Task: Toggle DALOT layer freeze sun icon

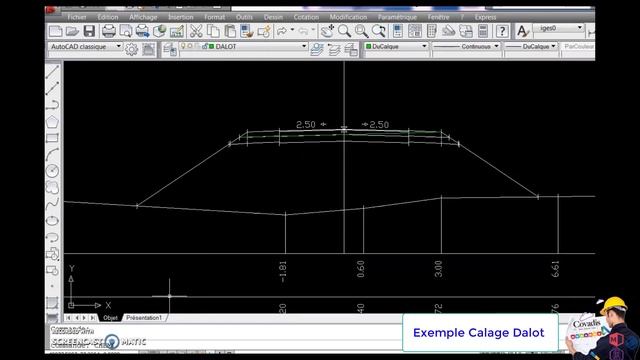Action: point(190,47)
